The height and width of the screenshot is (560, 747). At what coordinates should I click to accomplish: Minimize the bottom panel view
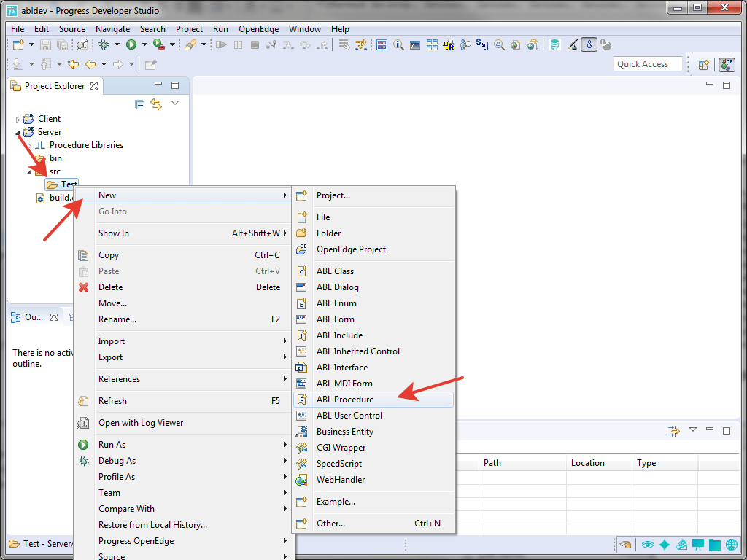[x=710, y=430]
